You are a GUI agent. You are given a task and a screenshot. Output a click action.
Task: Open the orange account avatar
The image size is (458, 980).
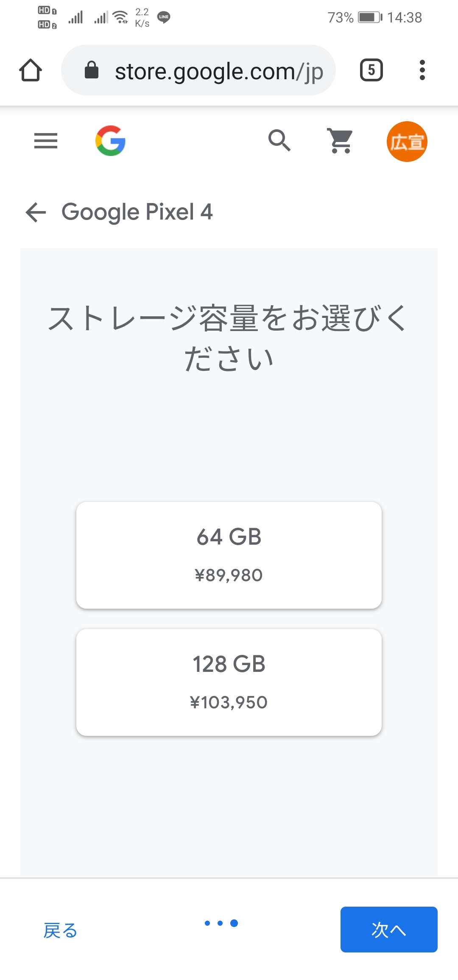(407, 142)
